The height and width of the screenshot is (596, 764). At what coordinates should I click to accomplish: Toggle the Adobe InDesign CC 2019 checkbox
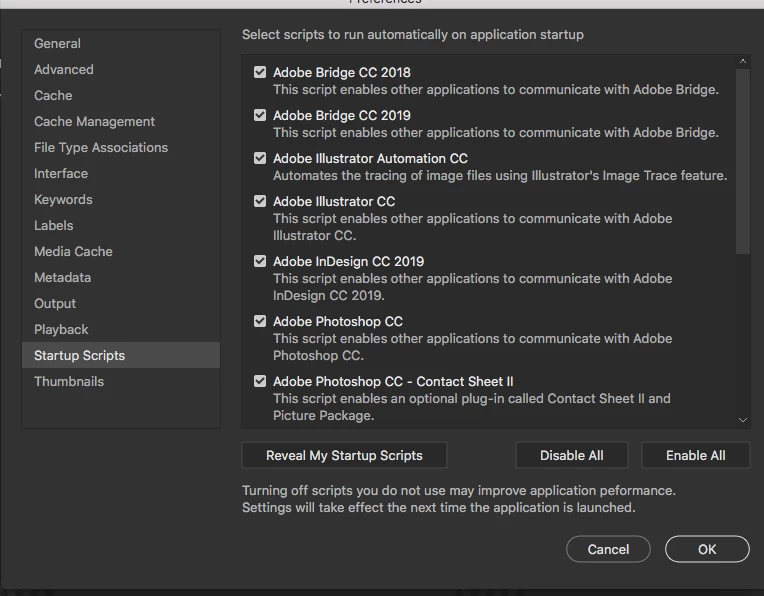[260, 261]
